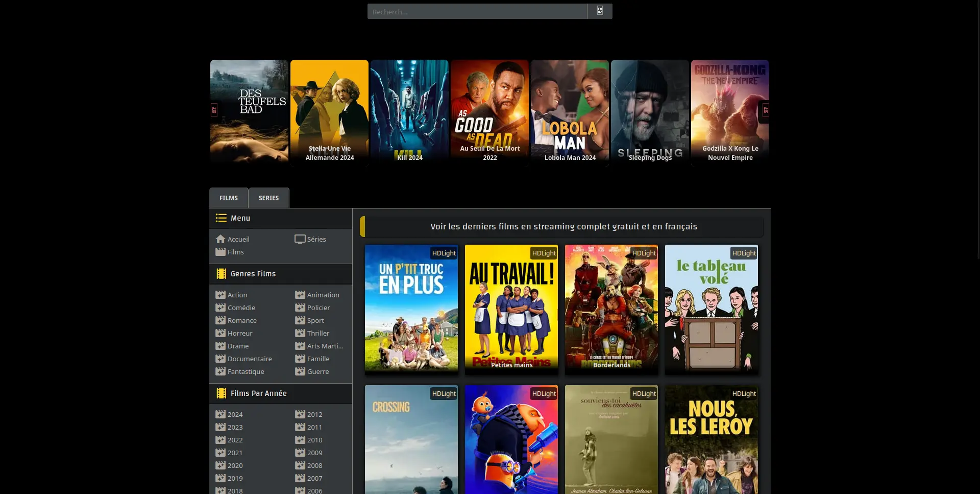
Task: Open Stella Une Vie Allemande 2024 poster
Action: click(329, 112)
